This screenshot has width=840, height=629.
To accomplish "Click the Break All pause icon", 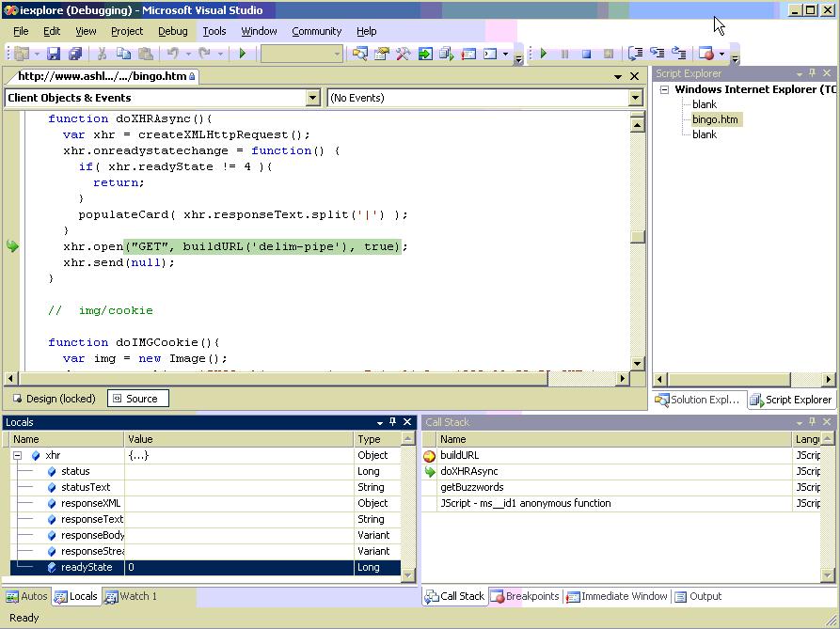I will (564, 54).
